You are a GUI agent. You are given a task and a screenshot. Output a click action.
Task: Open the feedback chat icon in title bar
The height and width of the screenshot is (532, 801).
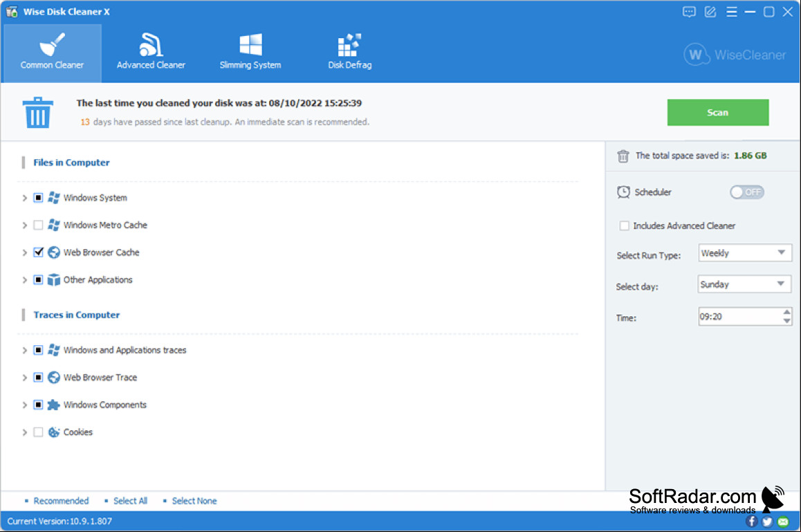[689, 12]
